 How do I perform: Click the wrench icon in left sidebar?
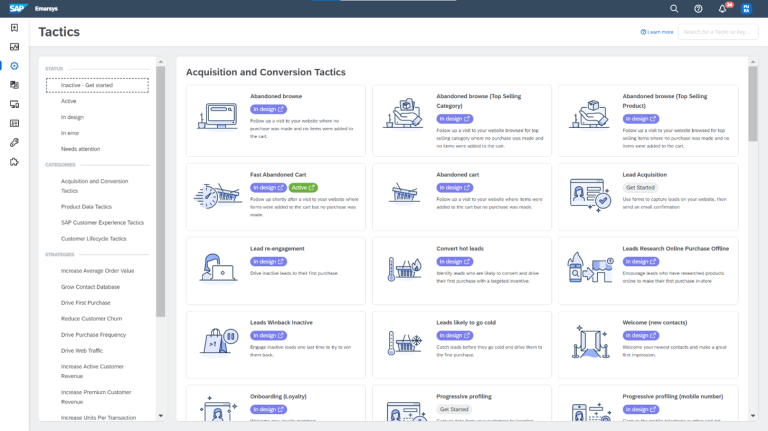pyautogui.click(x=14, y=142)
